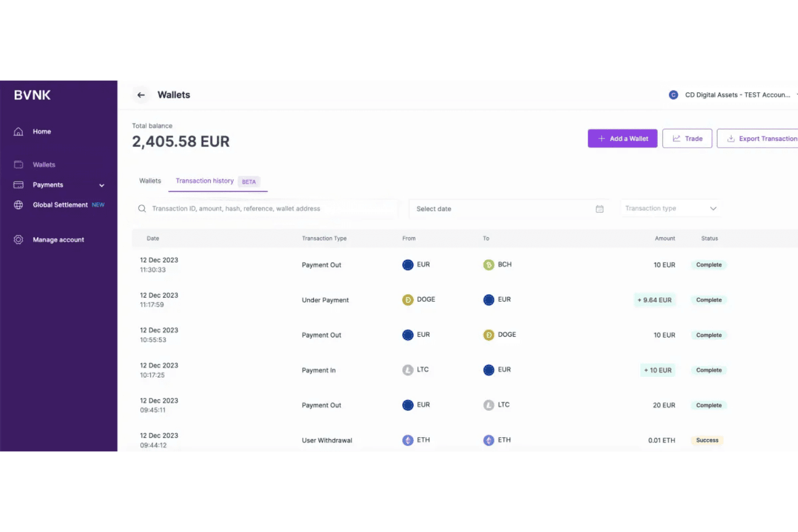
Task: Click the EUR flag icon in 11:30:33 row
Action: 408,265
